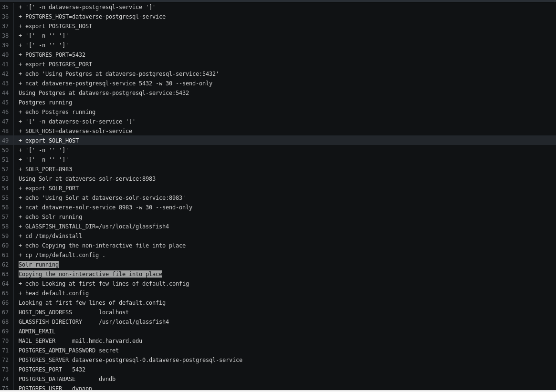Select line number 56
This screenshot has height=392, width=556.
tap(5, 208)
